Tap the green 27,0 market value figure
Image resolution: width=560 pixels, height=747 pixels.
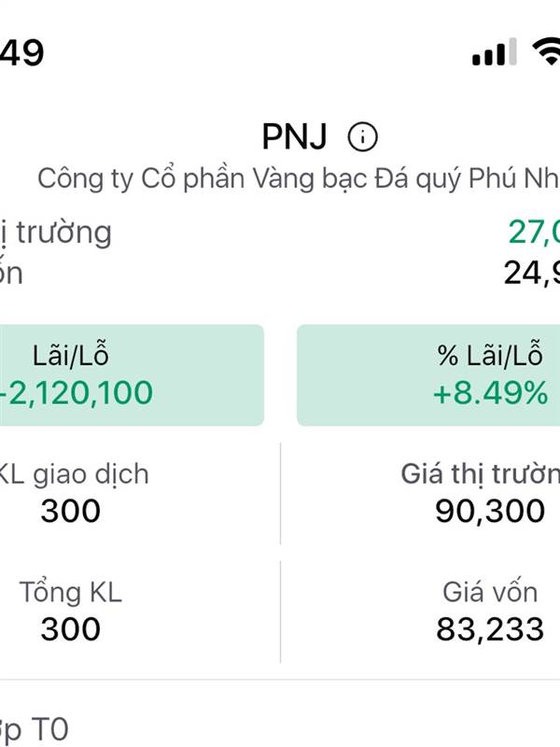click(x=534, y=233)
